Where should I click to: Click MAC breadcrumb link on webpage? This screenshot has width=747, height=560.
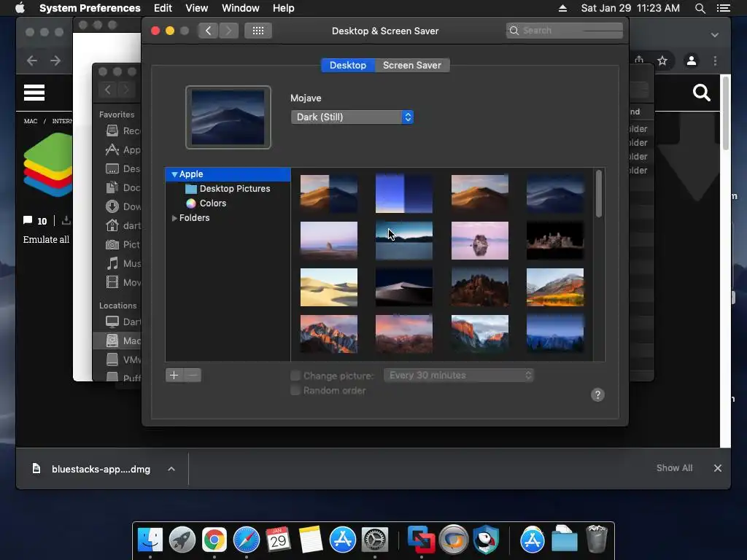click(31, 121)
